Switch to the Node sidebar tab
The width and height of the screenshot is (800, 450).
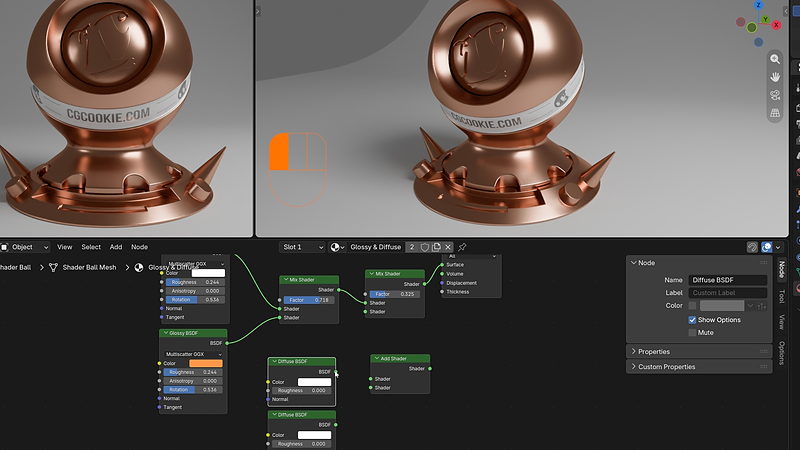(781, 270)
